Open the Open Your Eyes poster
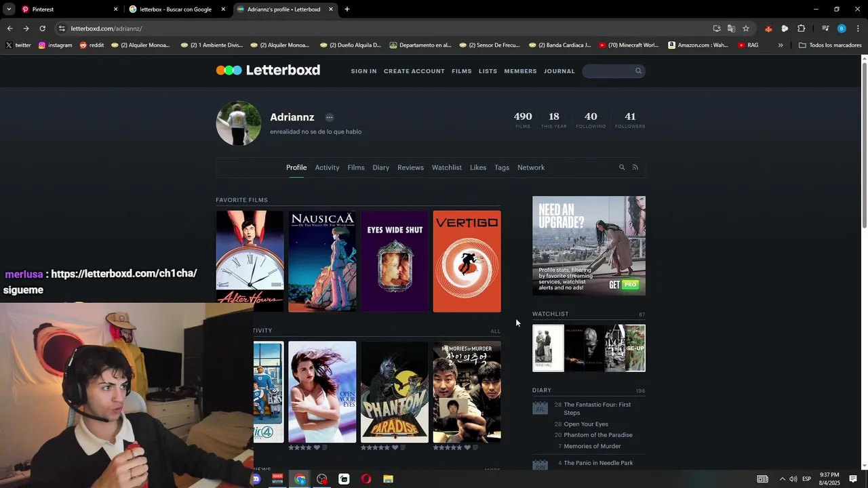Screen dimensions: 868x488 (322, 392)
